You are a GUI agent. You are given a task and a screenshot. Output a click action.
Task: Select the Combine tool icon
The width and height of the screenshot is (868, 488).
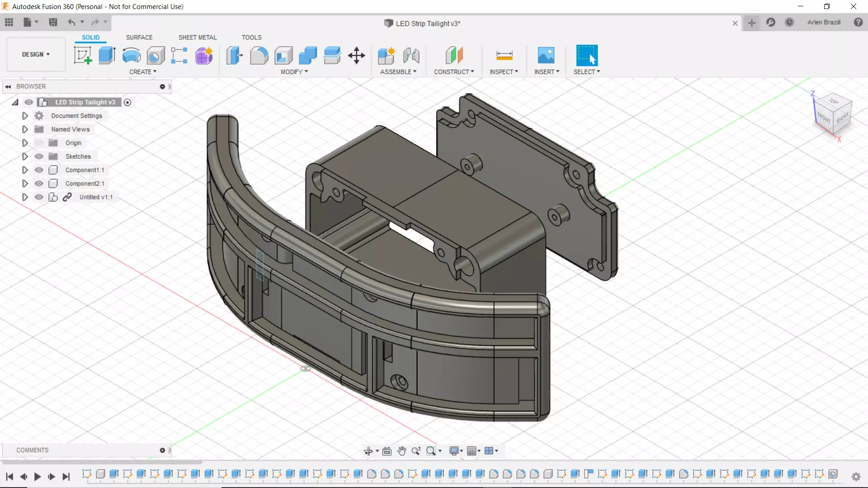(308, 56)
